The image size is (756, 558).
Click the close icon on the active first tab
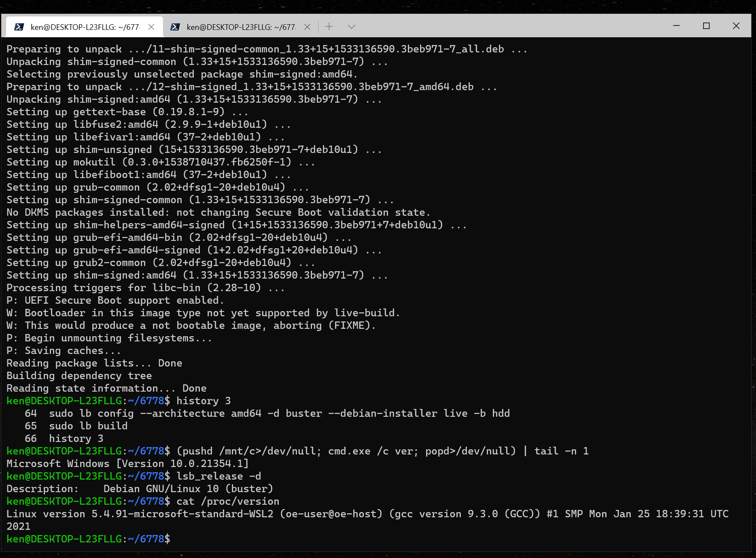pos(151,26)
